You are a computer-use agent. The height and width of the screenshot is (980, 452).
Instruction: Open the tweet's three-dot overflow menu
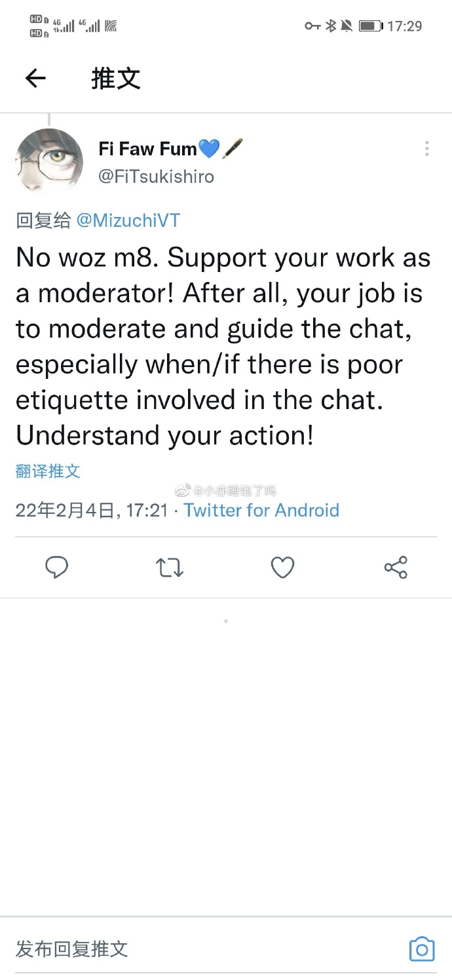coord(426,148)
